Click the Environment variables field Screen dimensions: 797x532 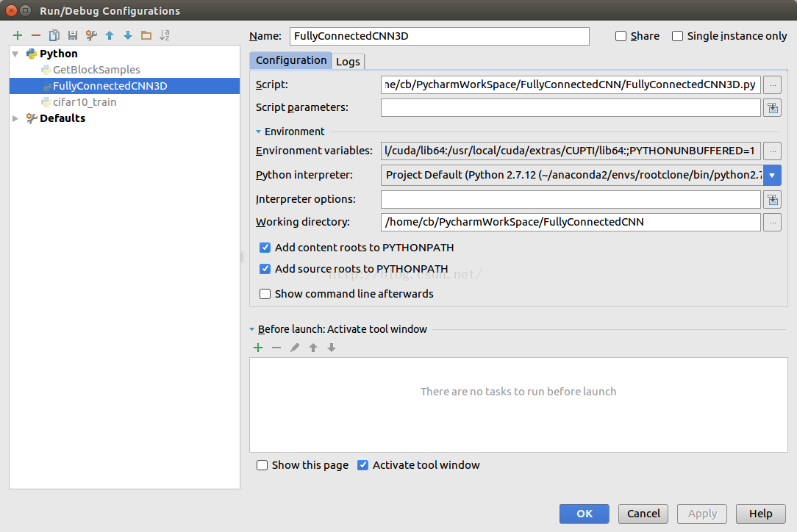pos(571,151)
